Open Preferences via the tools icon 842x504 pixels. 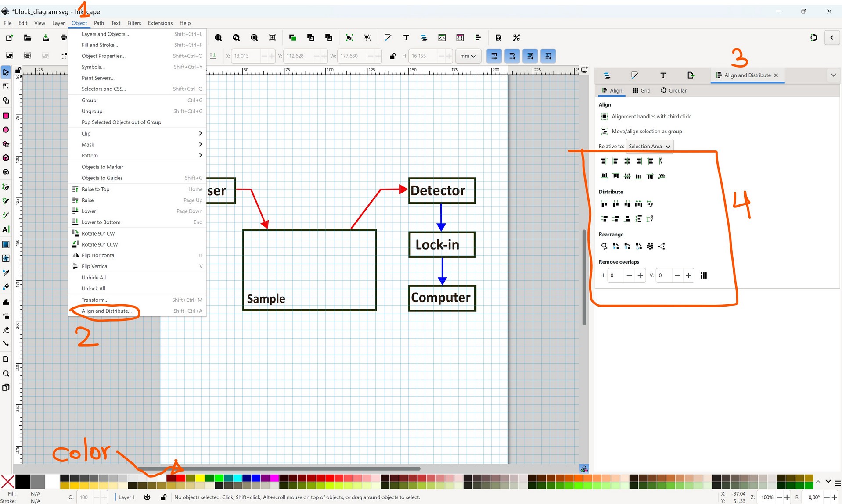[x=517, y=38]
